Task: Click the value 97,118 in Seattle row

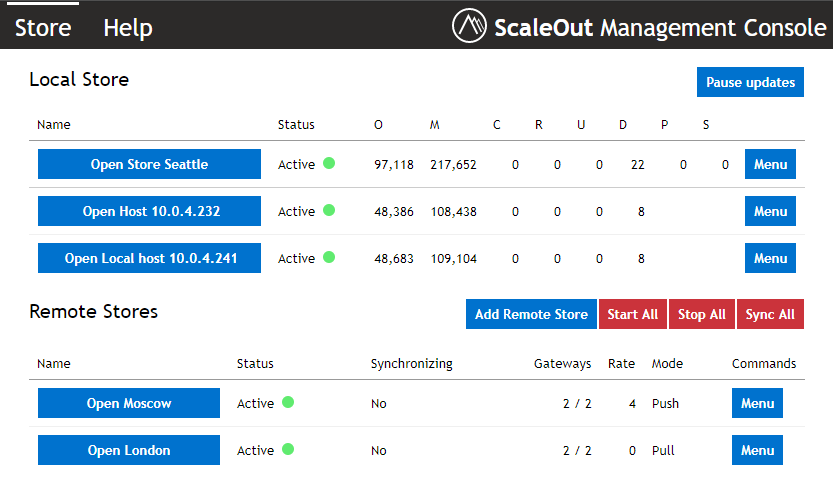Action: (x=394, y=165)
